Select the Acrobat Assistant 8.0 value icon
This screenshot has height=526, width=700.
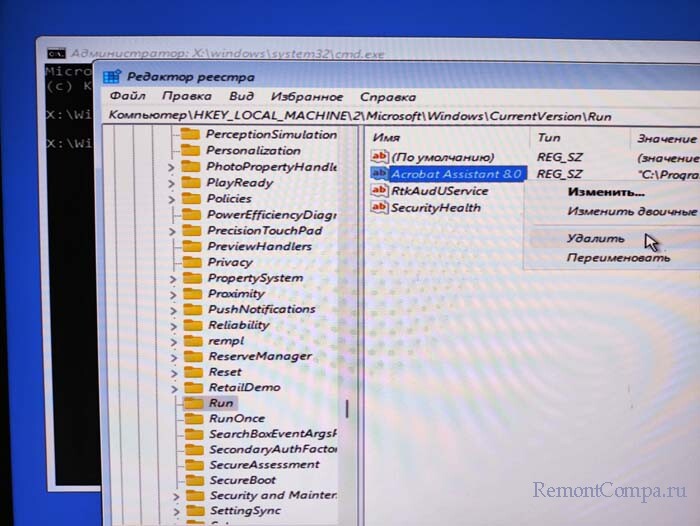pos(379,173)
